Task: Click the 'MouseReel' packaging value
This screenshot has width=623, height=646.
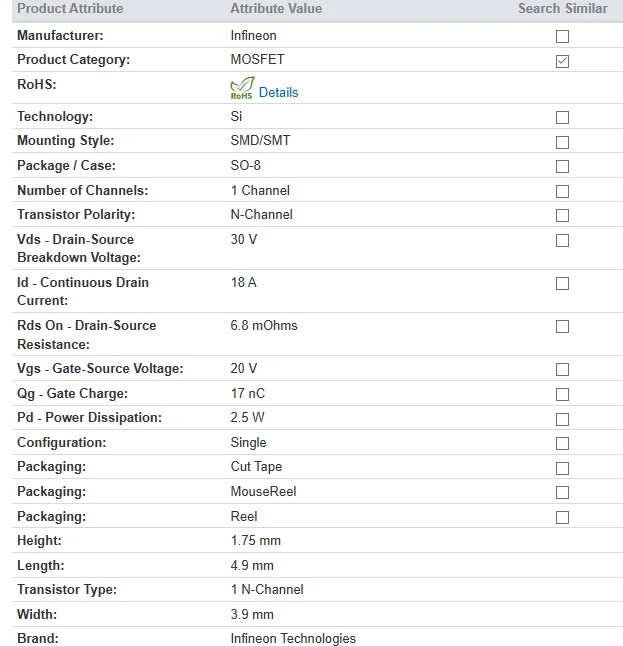Action: [x=263, y=492]
